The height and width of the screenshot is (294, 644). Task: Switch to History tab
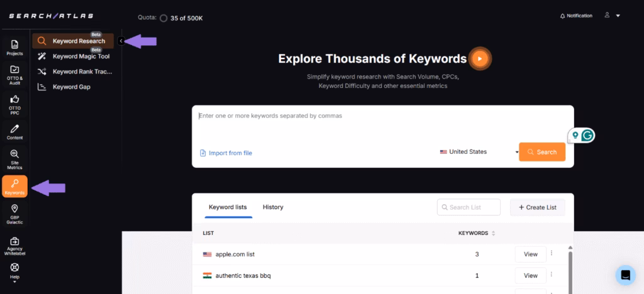(273, 207)
